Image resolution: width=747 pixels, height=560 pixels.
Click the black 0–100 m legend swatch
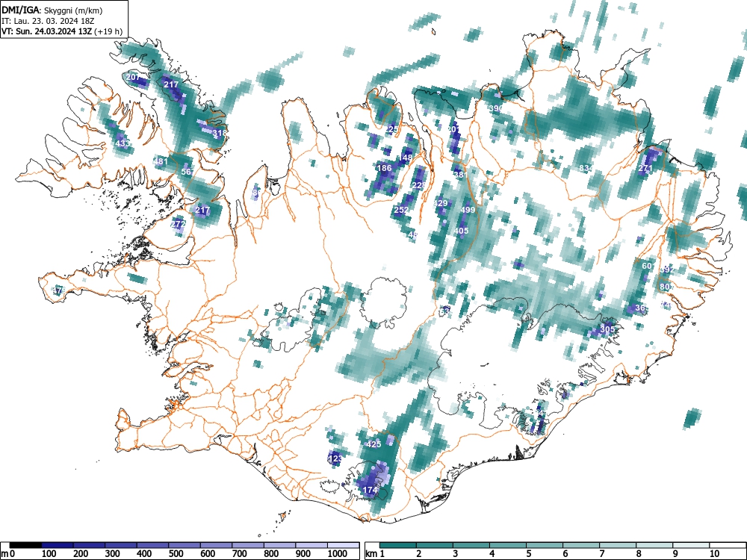click(x=25, y=545)
